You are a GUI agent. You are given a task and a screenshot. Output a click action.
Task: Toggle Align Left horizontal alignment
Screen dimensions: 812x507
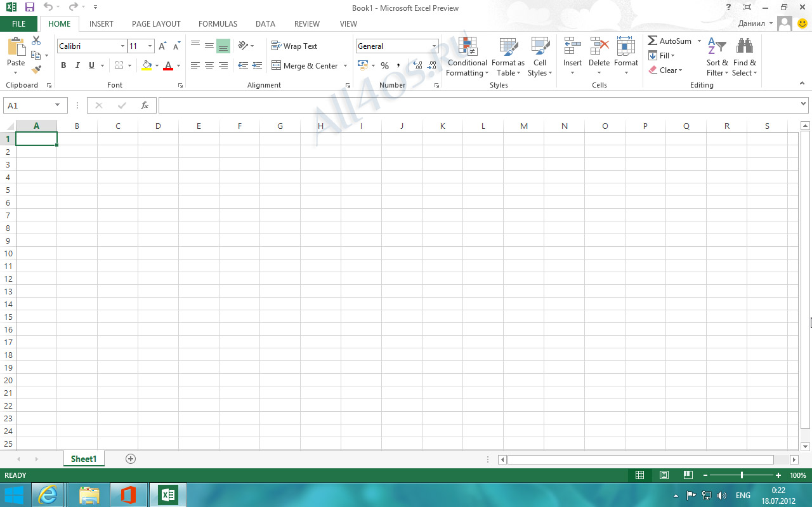point(195,65)
